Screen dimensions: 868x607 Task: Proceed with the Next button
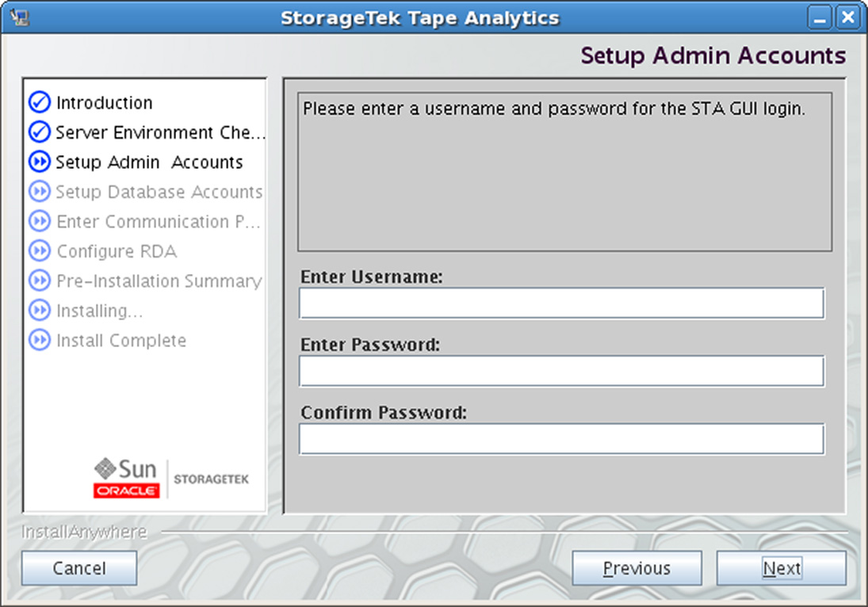[x=781, y=568]
